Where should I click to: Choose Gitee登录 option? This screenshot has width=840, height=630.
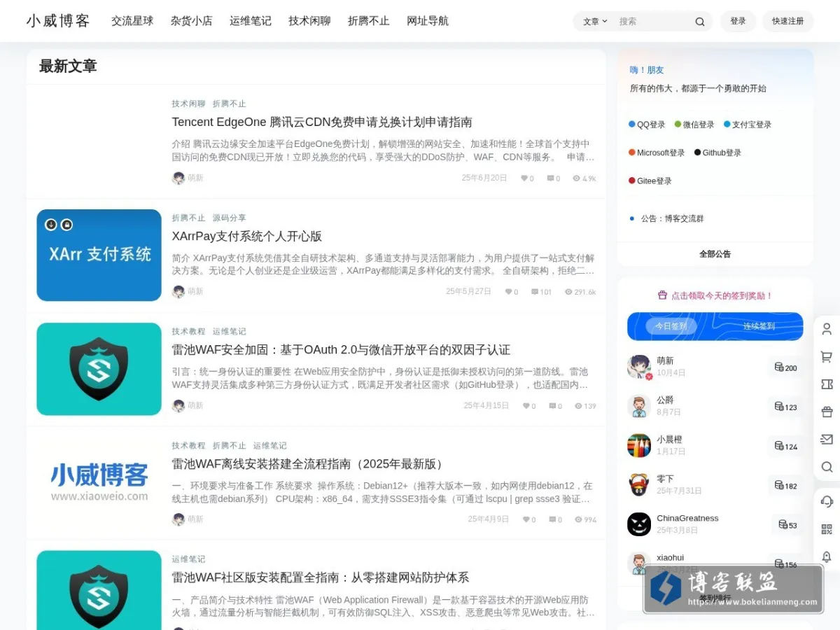tap(650, 181)
